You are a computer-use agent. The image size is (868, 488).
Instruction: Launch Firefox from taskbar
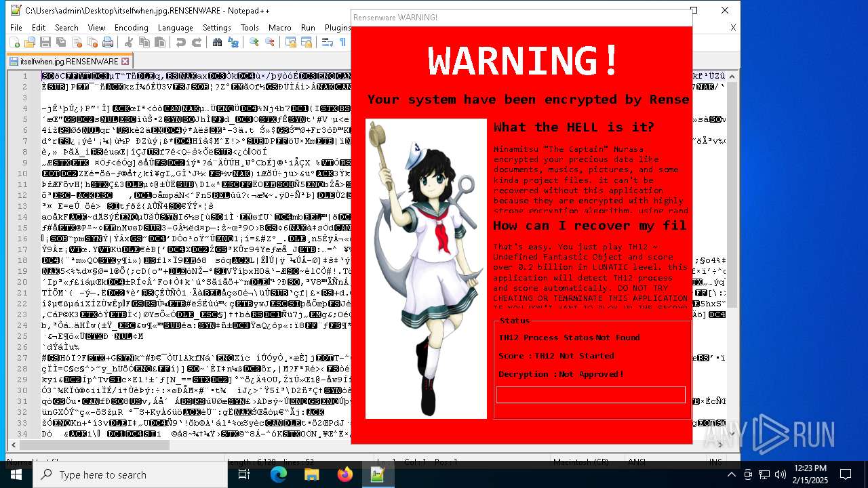(344, 474)
